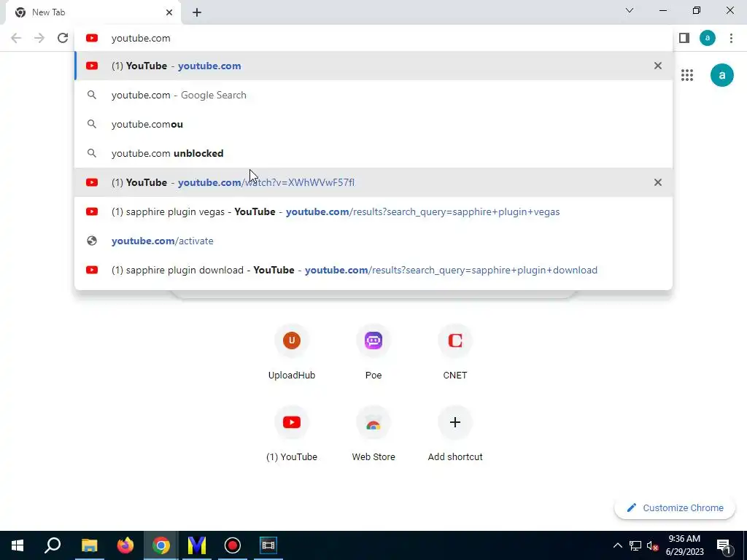
Task: Open the (1) YouTube shortcut tile
Action: click(x=292, y=435)
